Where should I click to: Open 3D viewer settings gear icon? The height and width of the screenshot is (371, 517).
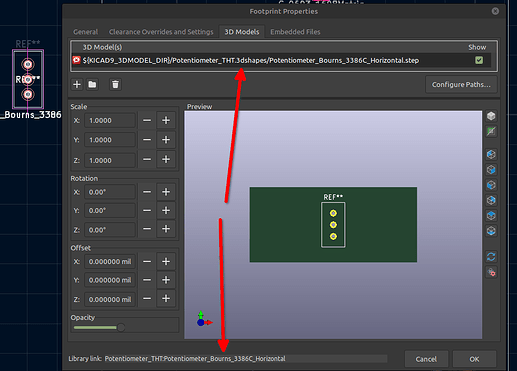click(x=491, y=272)
